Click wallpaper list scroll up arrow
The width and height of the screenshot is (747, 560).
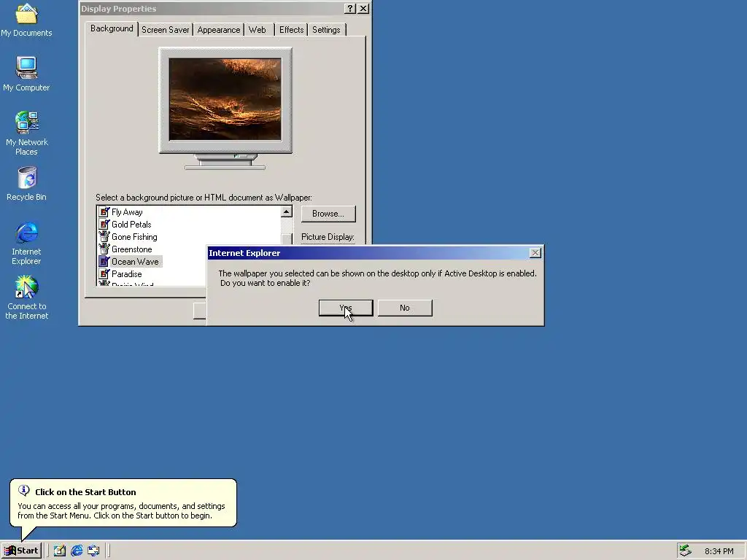(286, 212)
